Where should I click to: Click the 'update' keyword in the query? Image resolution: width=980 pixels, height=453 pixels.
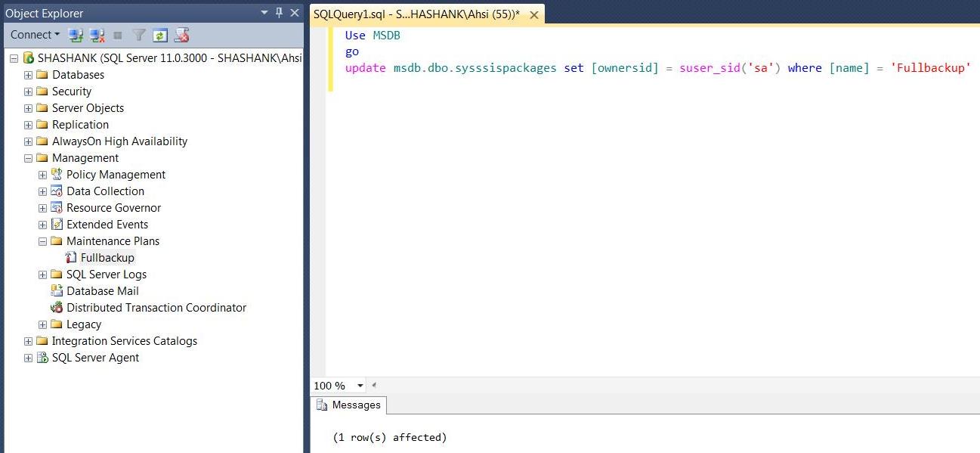point(366,68)
